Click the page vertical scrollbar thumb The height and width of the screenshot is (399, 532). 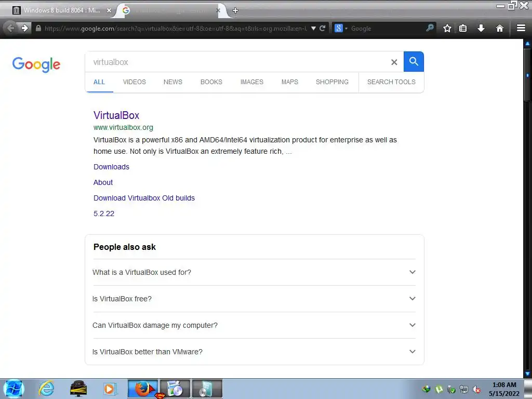click(x=528, y=75)
